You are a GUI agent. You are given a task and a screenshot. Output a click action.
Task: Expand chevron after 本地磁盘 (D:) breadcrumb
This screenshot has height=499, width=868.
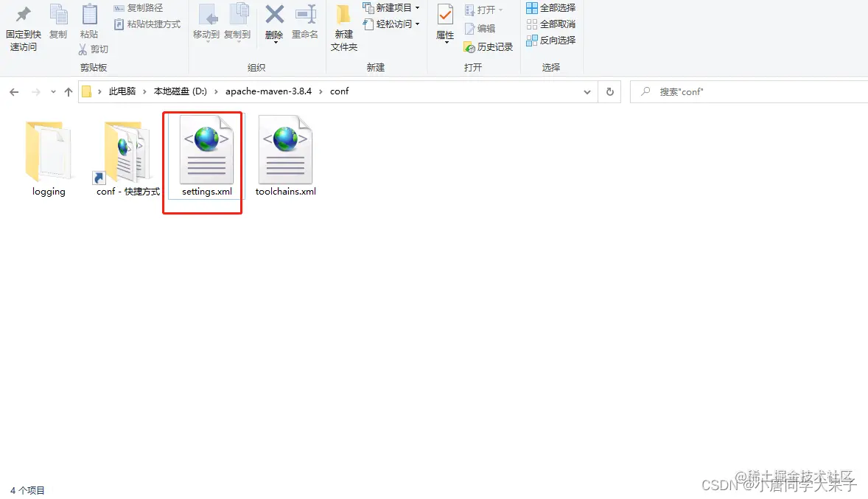pyautogui.click(x=216, y=91)
